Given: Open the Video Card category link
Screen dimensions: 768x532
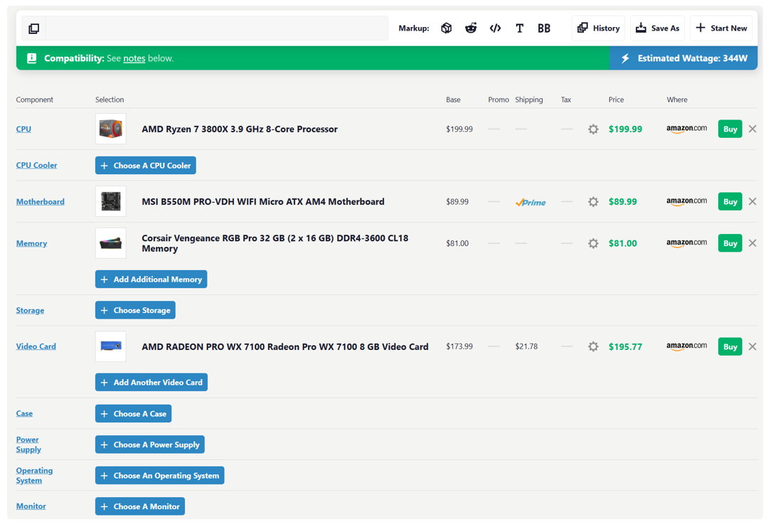Looking at the screenshot, I should click(36, 346).
